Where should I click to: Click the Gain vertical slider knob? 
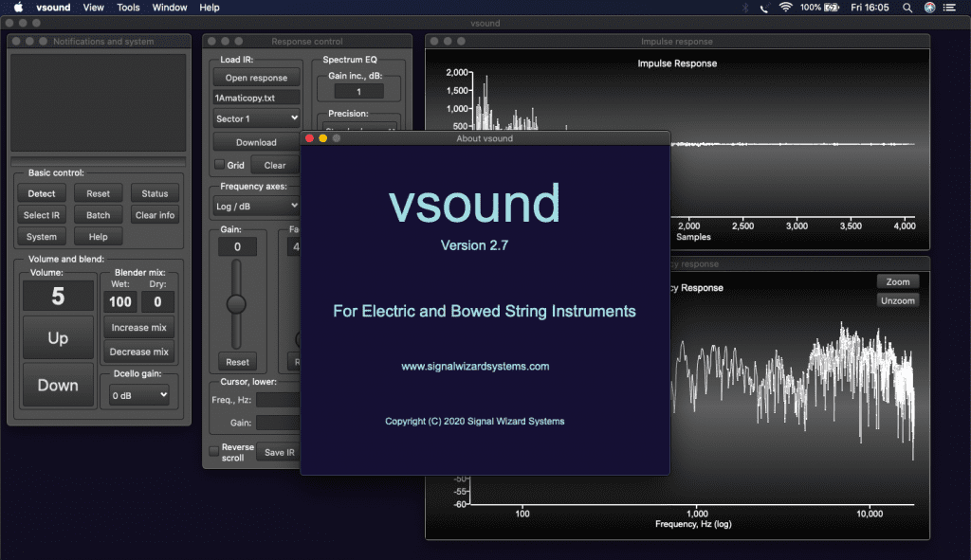pos(236,304)
